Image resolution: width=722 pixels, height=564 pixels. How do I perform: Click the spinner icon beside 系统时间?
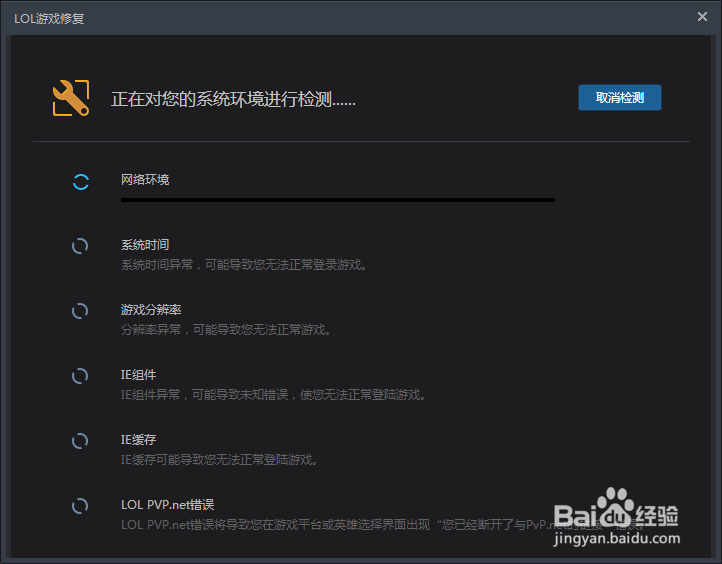80,246
